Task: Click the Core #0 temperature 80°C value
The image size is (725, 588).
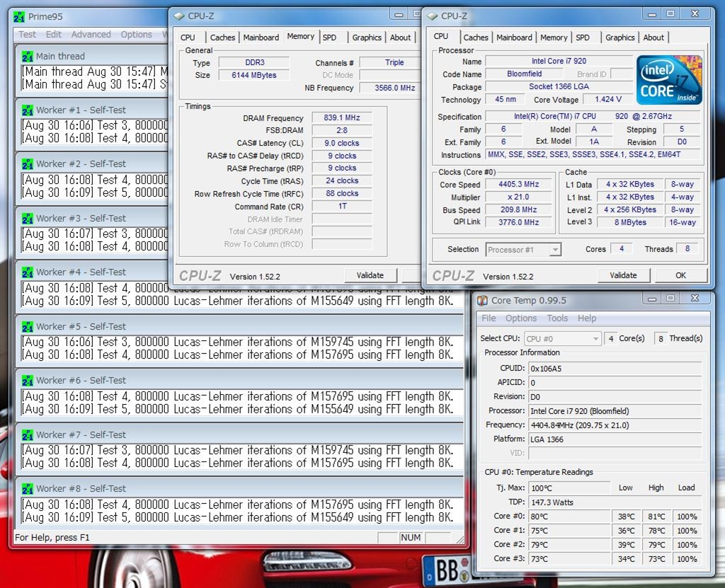Action: click(x=569, y=517)
